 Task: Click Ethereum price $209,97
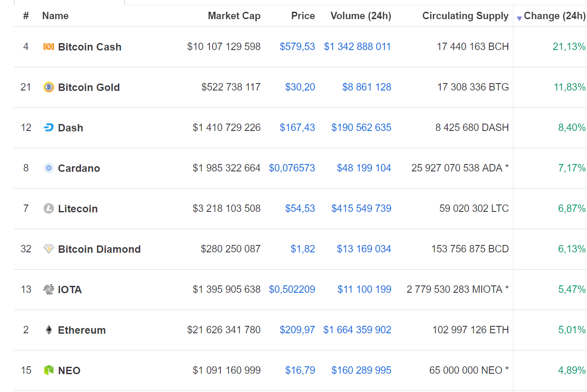(297, 330)
